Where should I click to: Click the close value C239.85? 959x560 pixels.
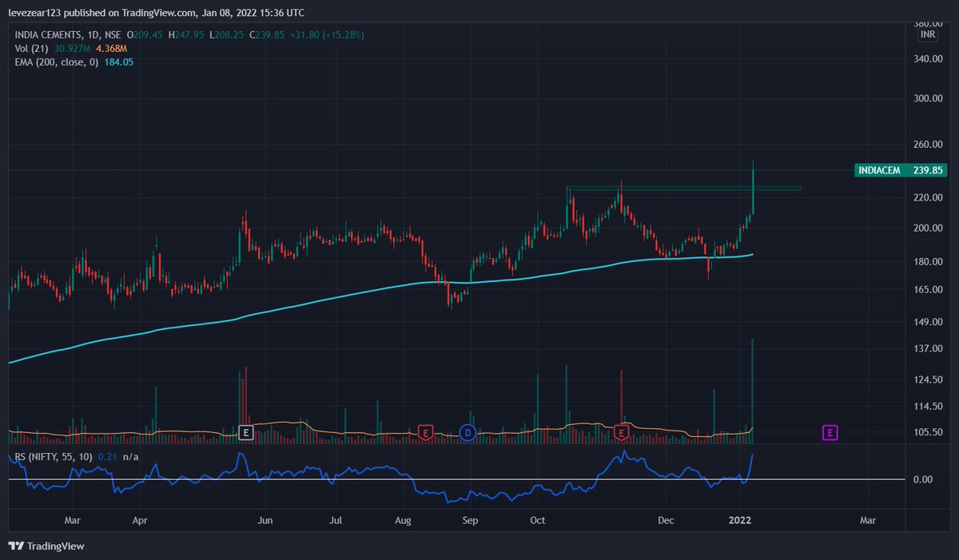[268, 35]
